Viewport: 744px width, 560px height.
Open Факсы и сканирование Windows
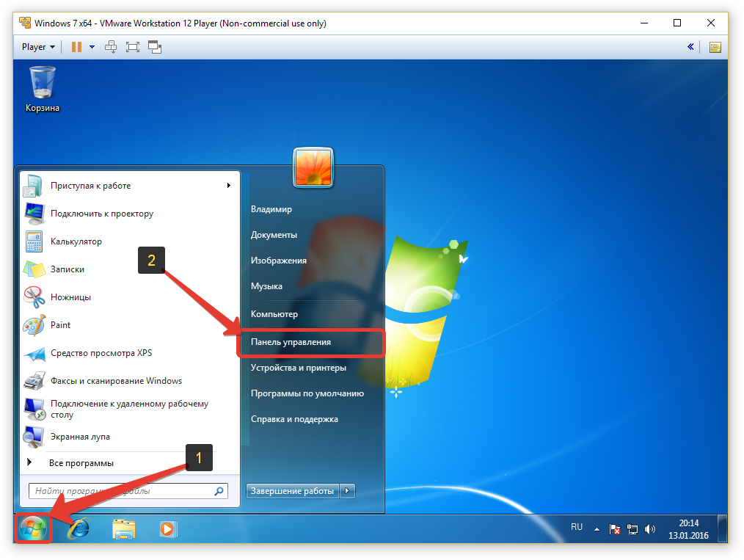tap(130, 381)
